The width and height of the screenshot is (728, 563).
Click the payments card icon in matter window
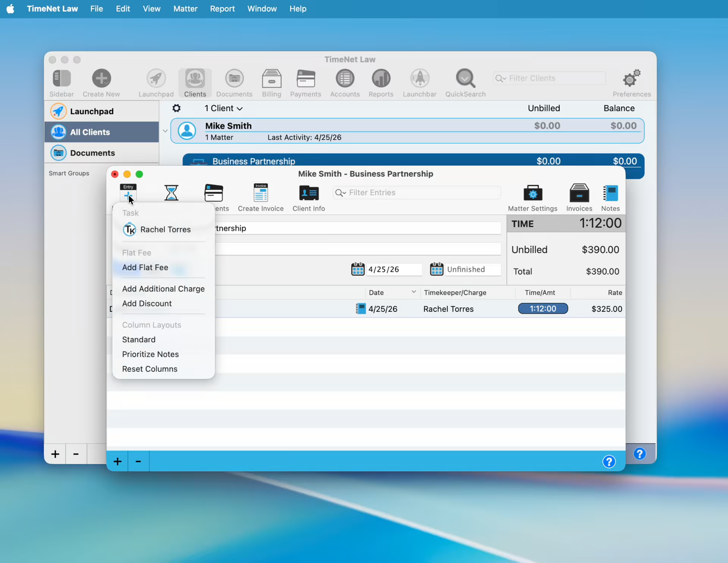214,193
